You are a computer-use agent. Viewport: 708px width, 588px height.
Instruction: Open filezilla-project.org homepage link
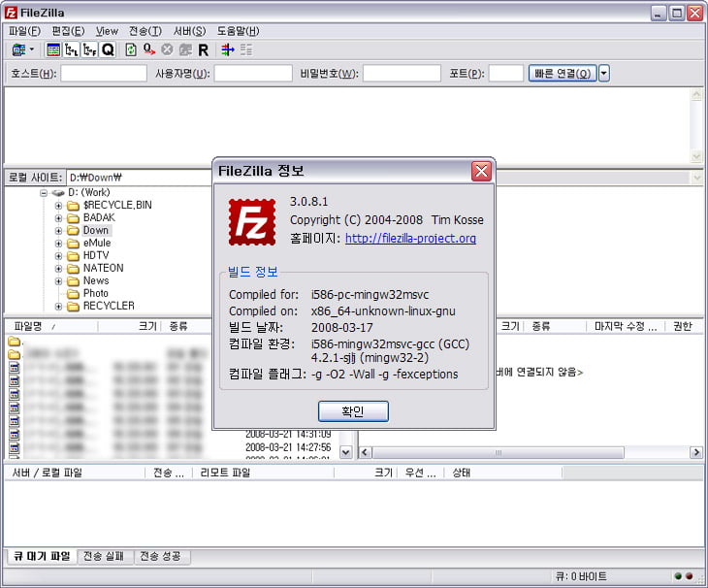click(x=410, y=238)
